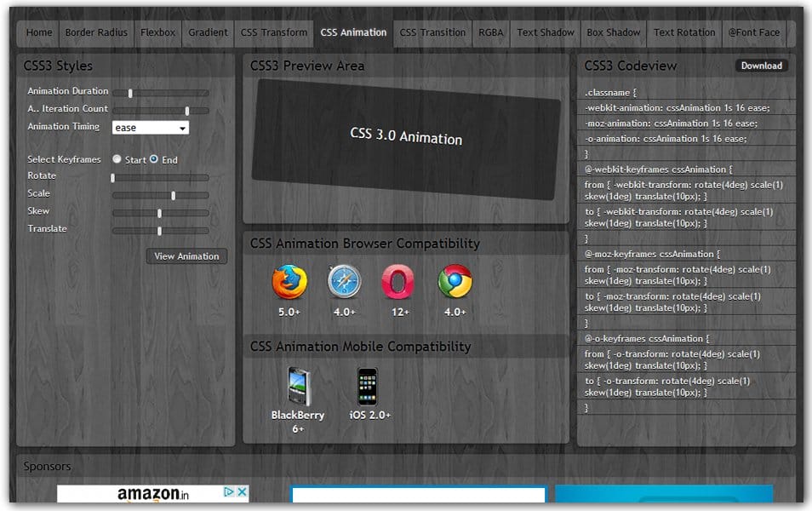Click the View Animation button
812x511 pixels.
pyautogui.click(x=186, y=256)
